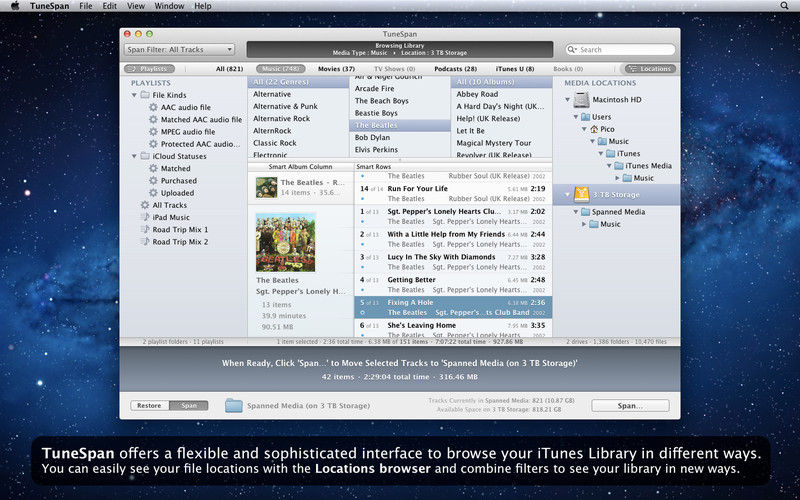Select Rubber Soul album thumbnail

[x=266, y=187]
